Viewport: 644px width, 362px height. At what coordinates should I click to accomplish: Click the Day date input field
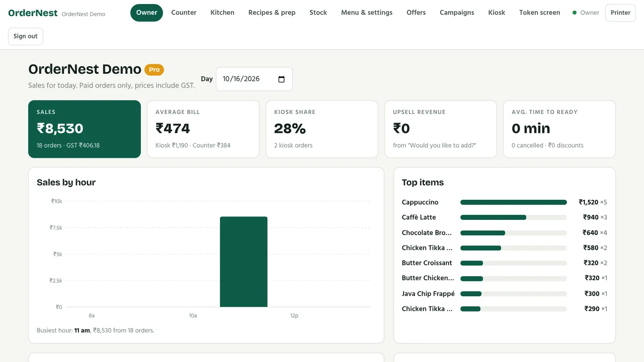254,79
